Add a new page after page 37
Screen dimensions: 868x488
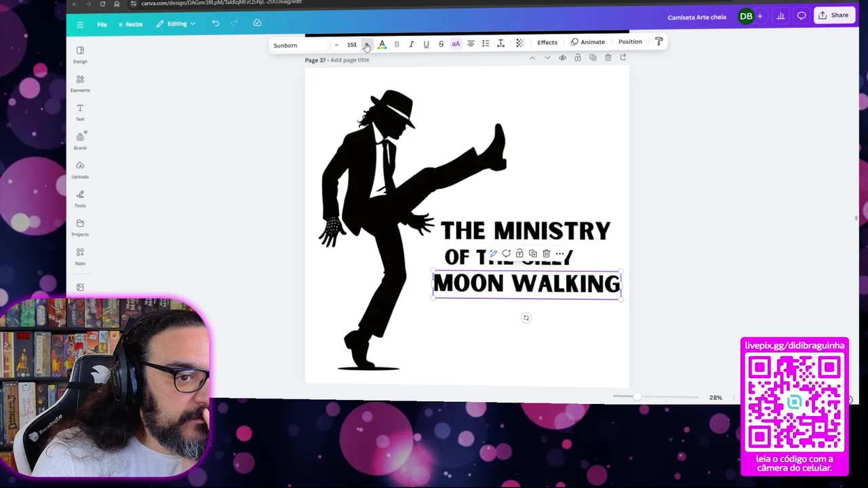click(623, 57)
